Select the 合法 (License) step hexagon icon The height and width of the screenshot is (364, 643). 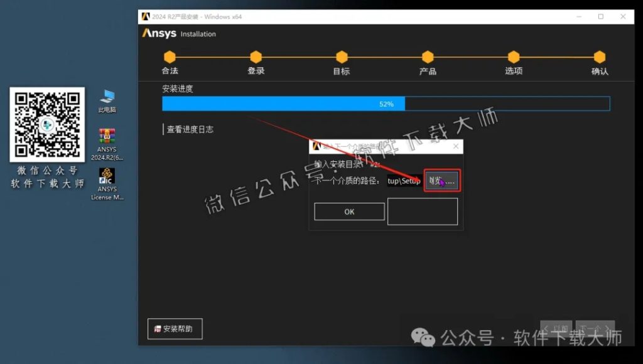170,55
